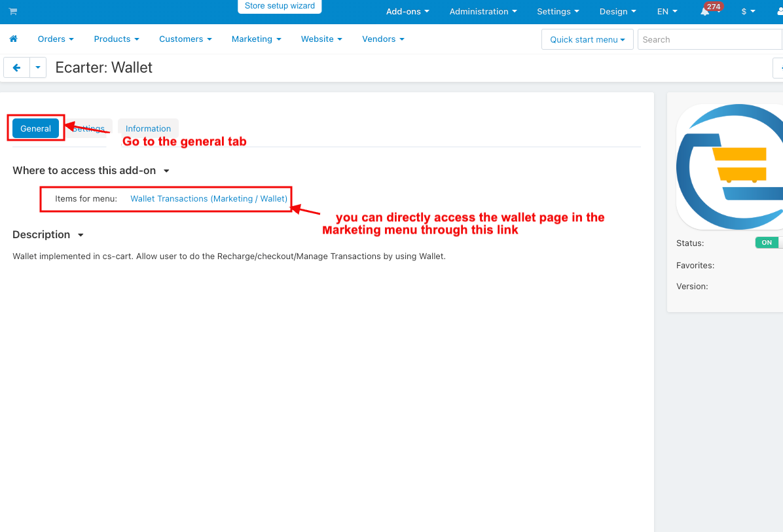Toggle the add-on Status ON switch

[x=769, y=243]
